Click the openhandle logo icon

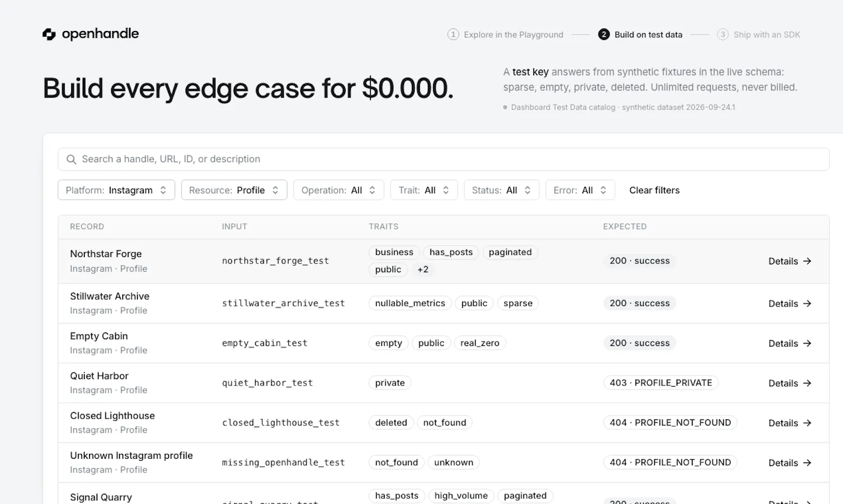pos(49,34)
